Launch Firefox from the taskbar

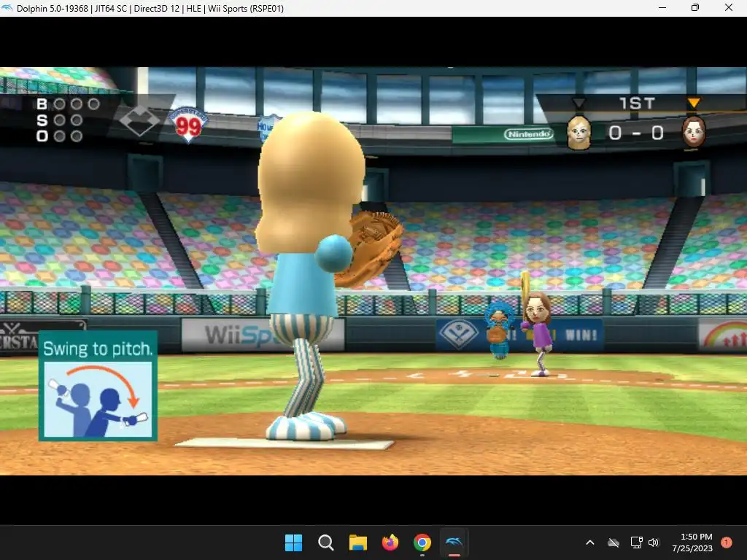tap(390, 542)
